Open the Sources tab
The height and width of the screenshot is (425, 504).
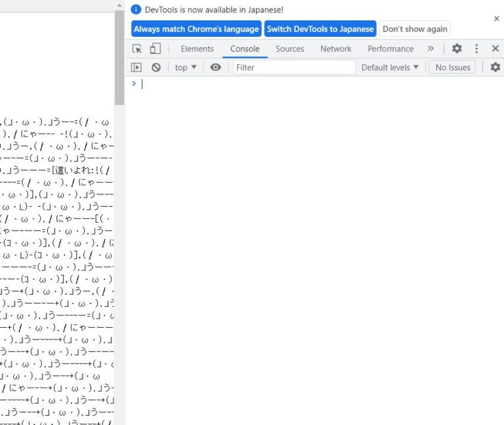289,49
